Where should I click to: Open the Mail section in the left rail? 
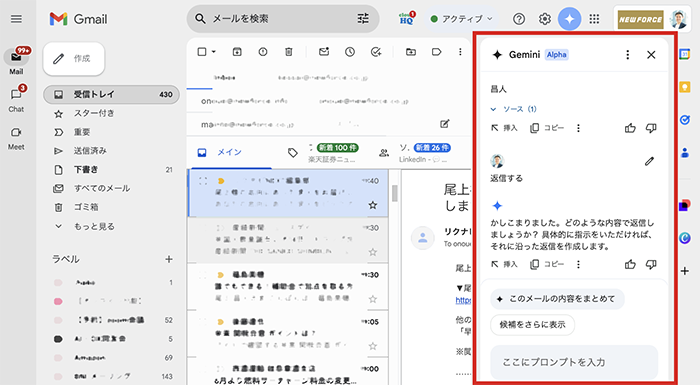pos(17,61)
